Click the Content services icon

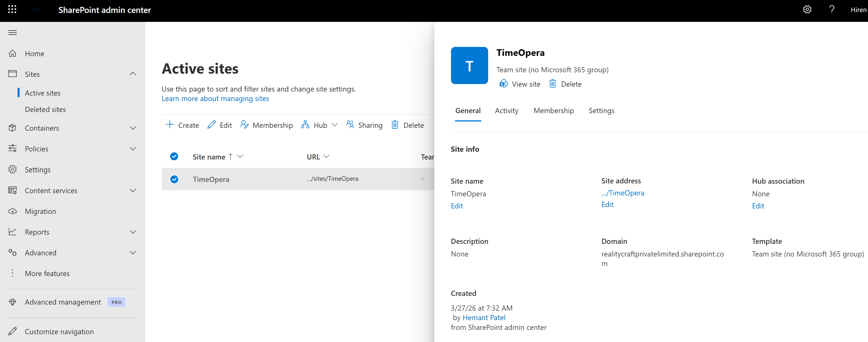click(12, 190)
